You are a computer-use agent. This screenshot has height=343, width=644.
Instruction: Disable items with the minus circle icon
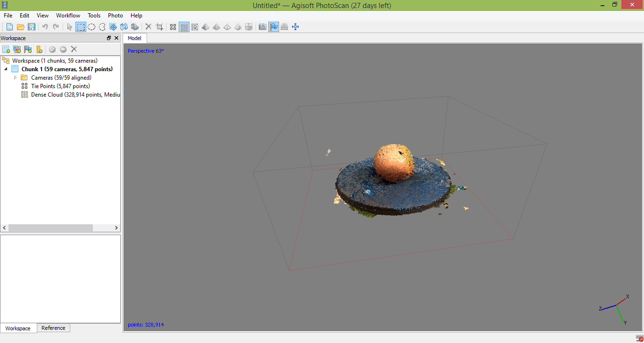pyautogui.click(x=63, y=49)
